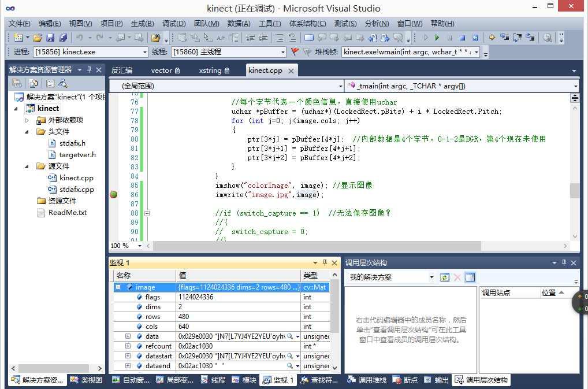Click the Step Over icon

(x=518, y=38)
